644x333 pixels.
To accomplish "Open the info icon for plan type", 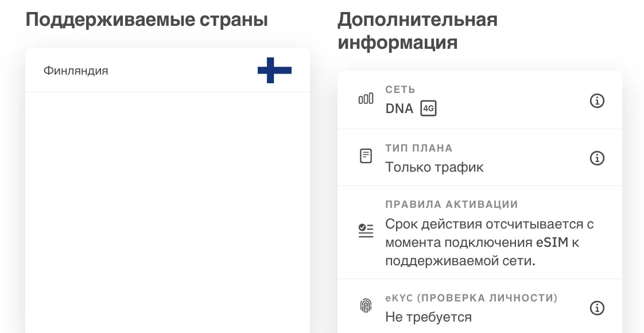I will point(597,158).
